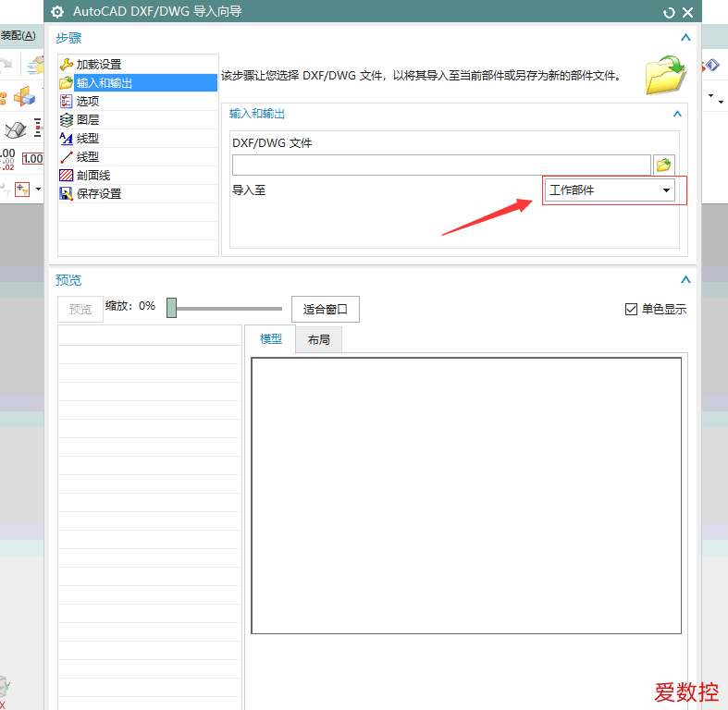Viewport: 728px width, 710px height.
Task: Click the orange block and blue cube icon in the background toolbar
Action: (x=25, y=97)
